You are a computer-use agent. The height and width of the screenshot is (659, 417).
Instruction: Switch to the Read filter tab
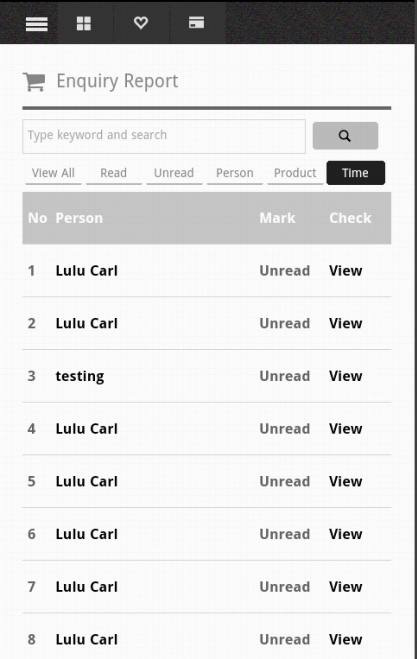(113, 173)
